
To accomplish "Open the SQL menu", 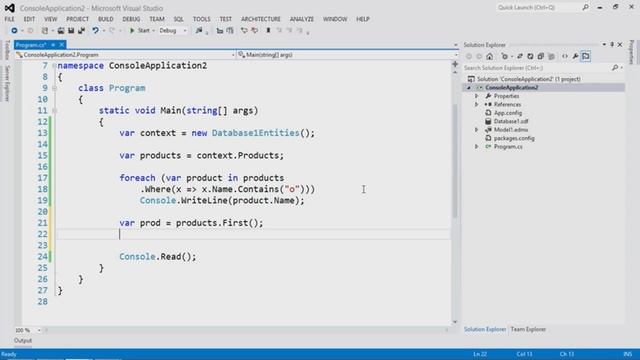I will point(178,19).
